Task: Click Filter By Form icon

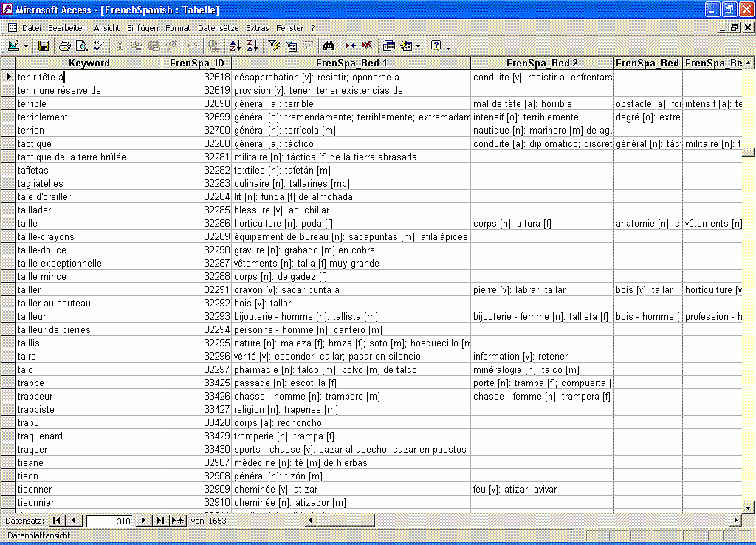Action: coord(291,46)
